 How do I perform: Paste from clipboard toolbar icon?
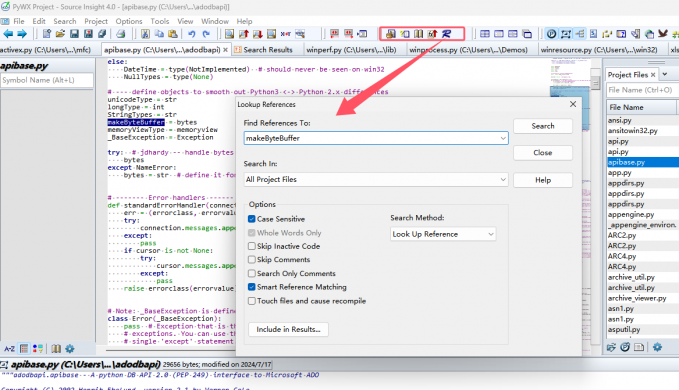point(173,34)
